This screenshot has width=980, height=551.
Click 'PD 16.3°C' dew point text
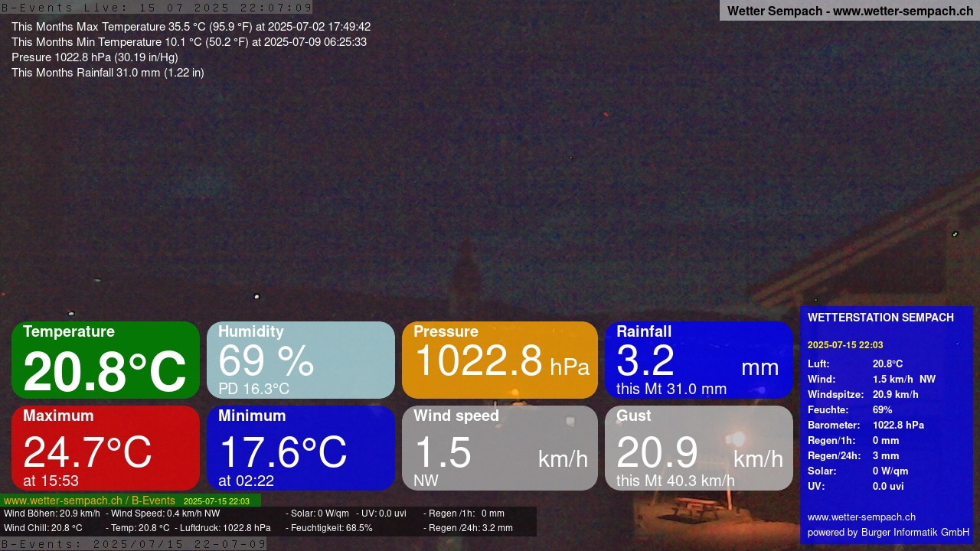click(x=253, y=389)
